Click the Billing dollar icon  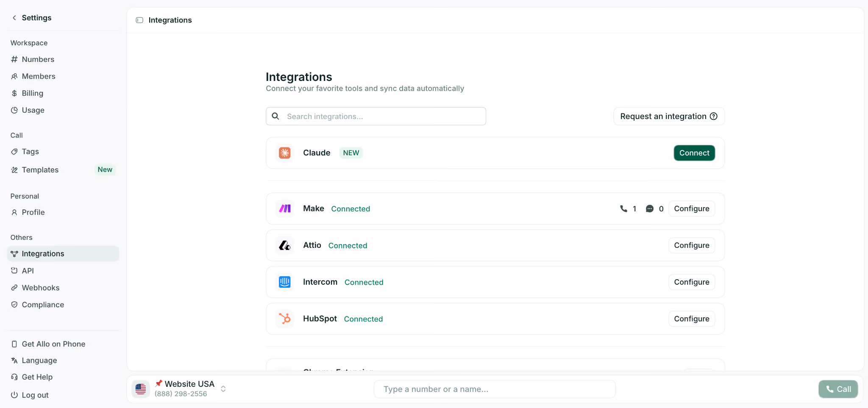coord(14,93)
